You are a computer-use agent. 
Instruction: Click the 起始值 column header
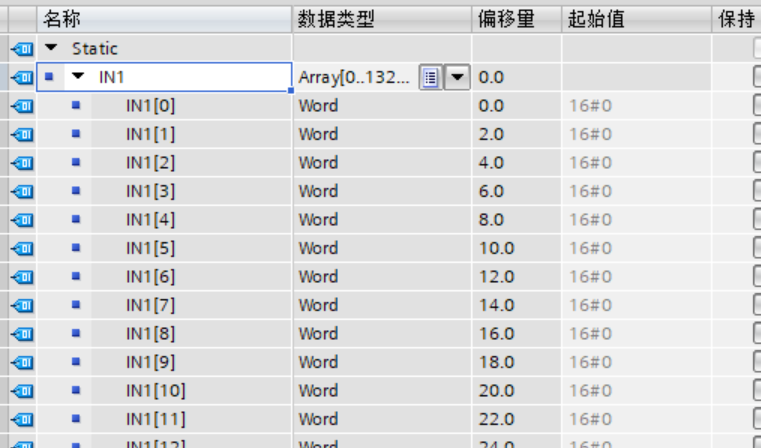click(x=596, y=19)
